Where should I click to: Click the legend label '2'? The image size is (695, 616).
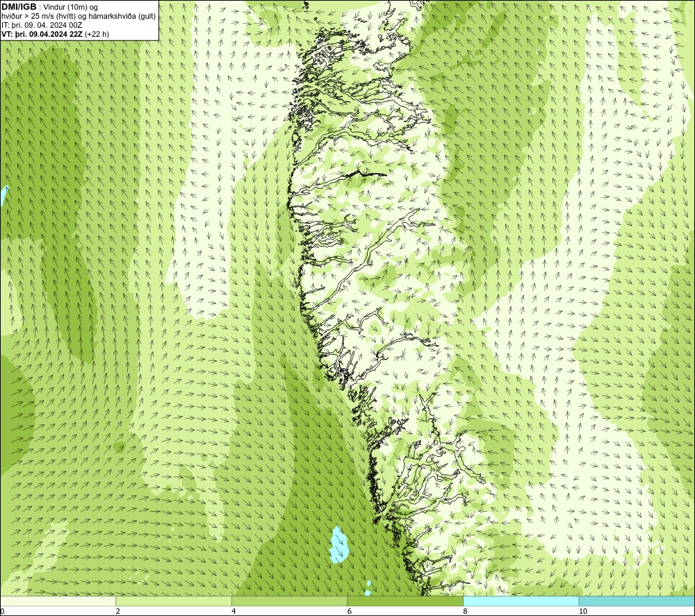coord(118,612)
